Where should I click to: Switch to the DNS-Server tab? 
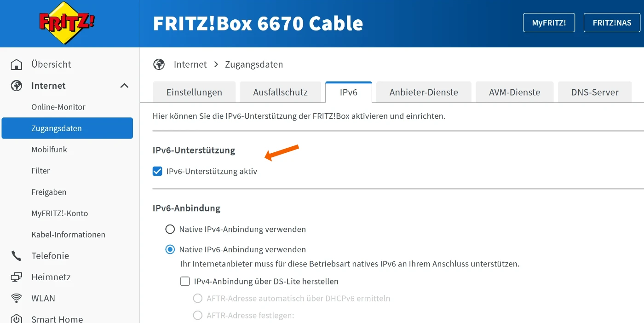click(595, 92)
